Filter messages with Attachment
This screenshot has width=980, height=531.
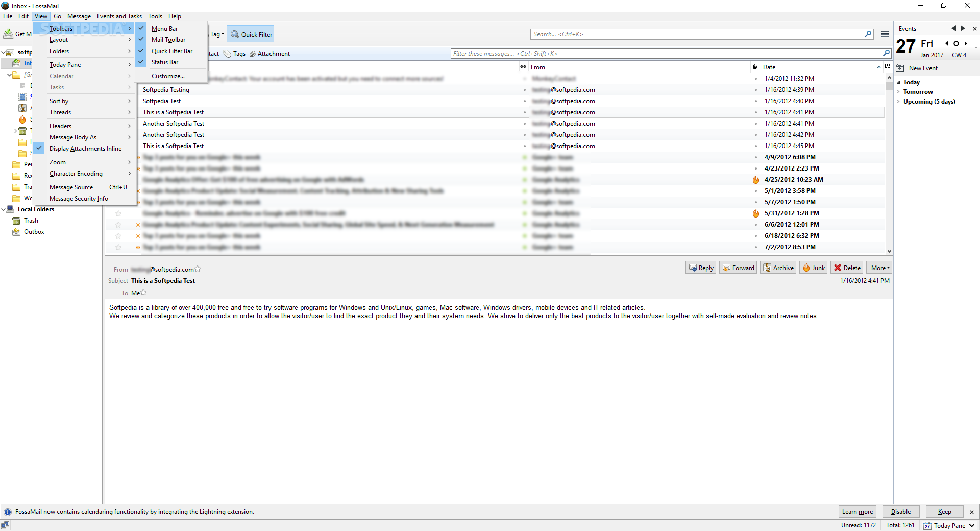[269, 54]
